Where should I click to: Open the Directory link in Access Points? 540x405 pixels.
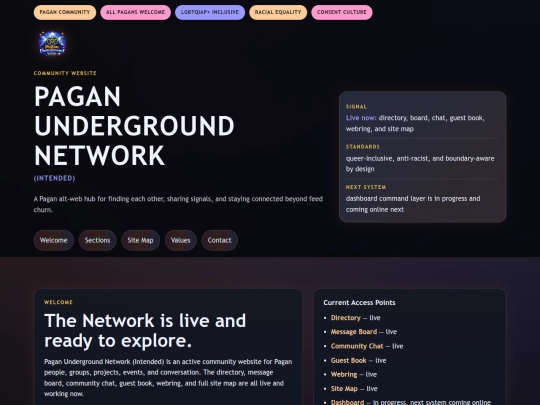[x=345, y=318]
